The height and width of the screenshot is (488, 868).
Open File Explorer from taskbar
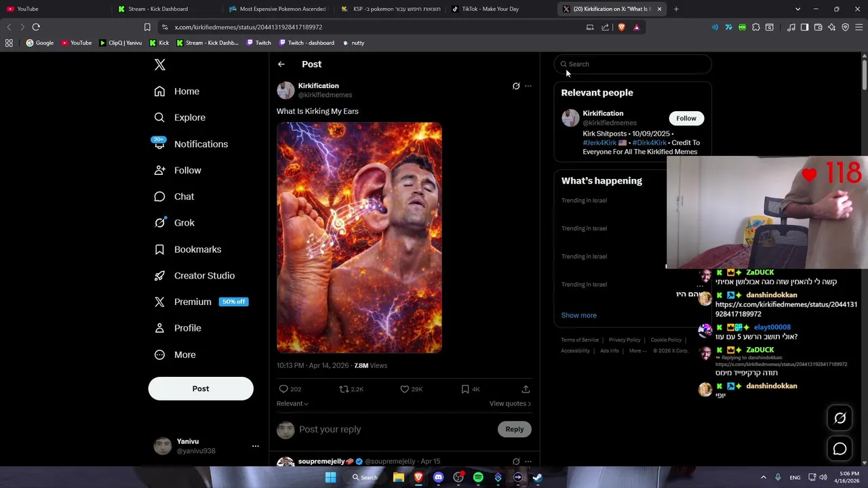click(x=399, y=477)
